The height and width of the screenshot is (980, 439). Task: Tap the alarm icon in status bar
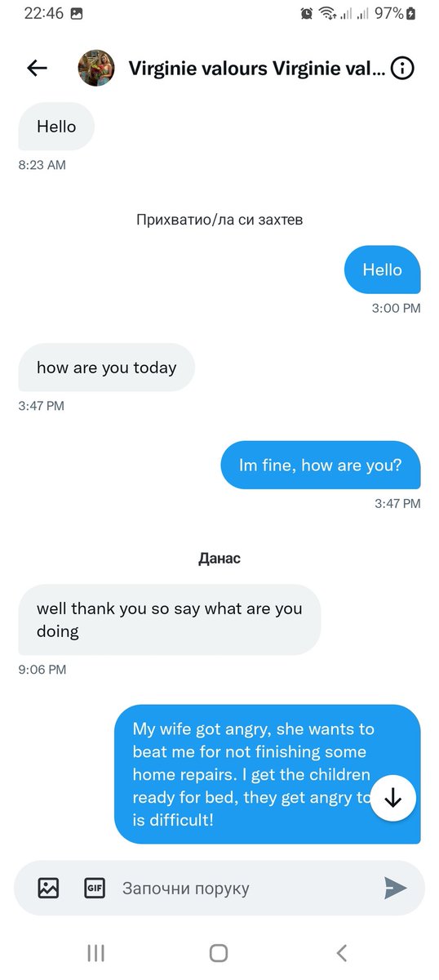[x=307, y=13]
